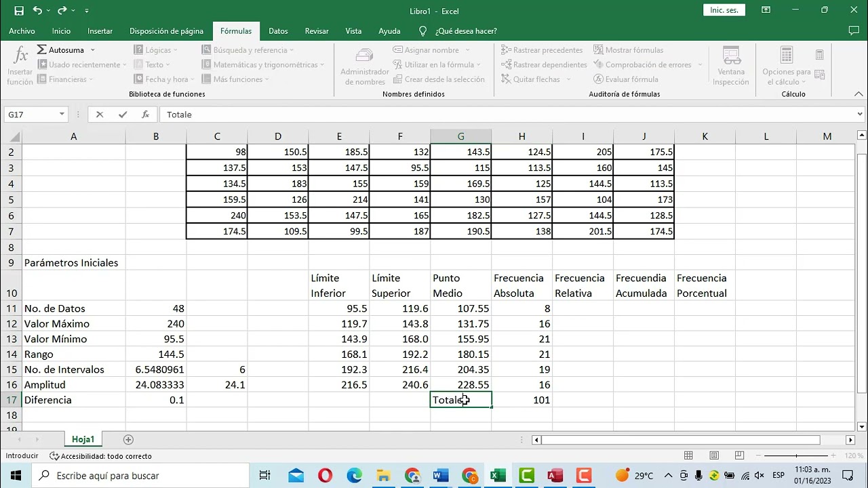Switch to the Insertar tab
Image resolution: width=868 pixels, height=488 pixels.
(x=100, y=30)
